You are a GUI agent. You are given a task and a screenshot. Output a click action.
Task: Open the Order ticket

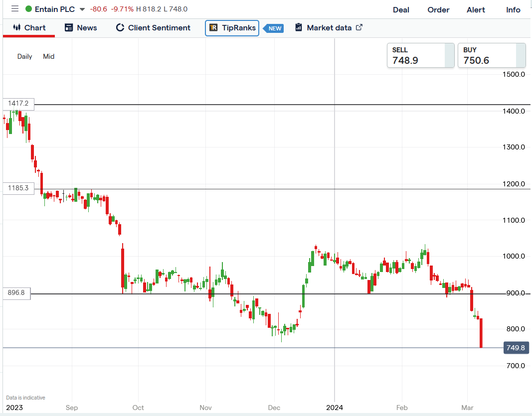[438, 10]
